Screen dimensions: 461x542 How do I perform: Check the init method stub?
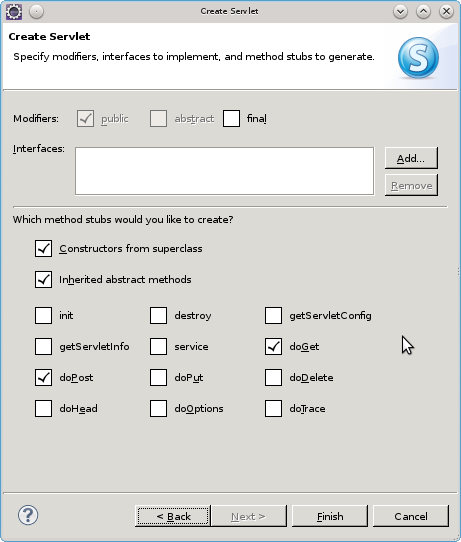pyautogui.click(x=43, y=316)
